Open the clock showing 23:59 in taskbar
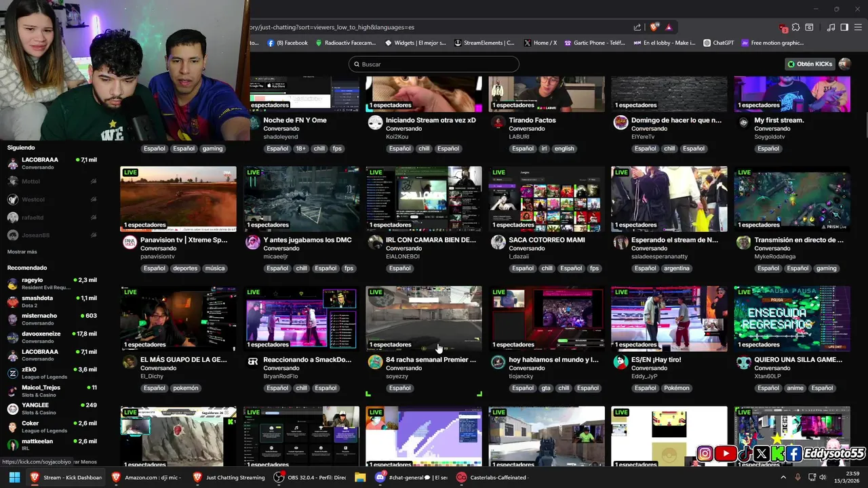Image resolution: width=868 pixels, height=488 pixels. pyautogui.click(x=848, y=477)
